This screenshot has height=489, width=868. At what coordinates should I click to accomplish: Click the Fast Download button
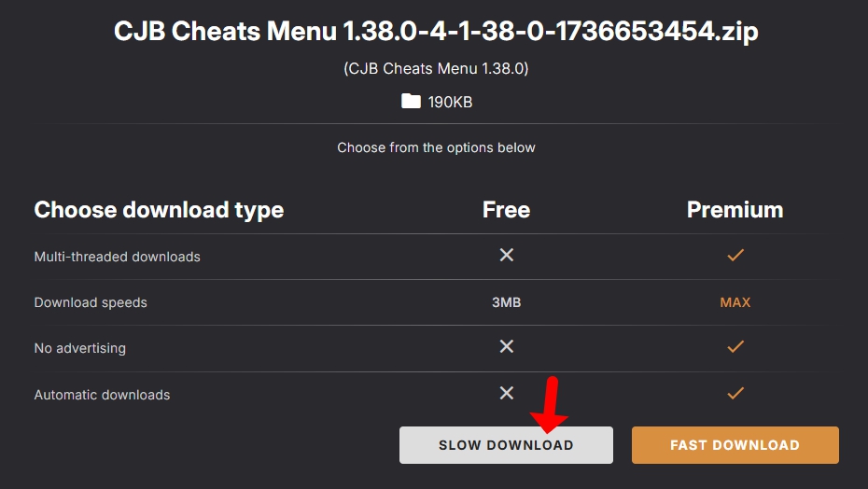pyautogui.click(x=735, y=445)
